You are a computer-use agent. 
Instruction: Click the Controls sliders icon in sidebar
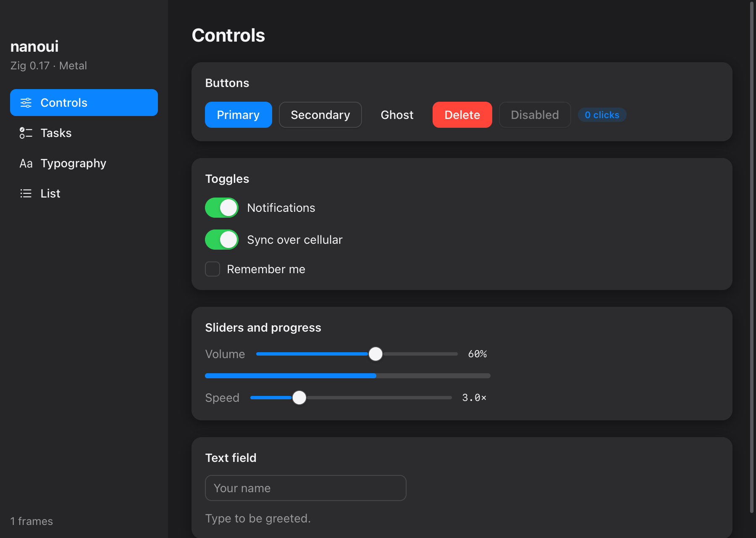(26, 103)
